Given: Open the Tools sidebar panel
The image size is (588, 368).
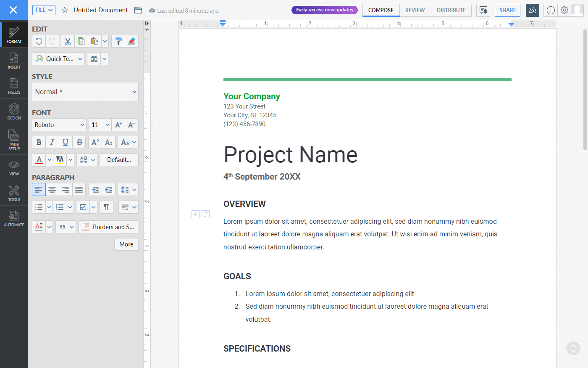Looking at the screenshot, I should [14, 193].
